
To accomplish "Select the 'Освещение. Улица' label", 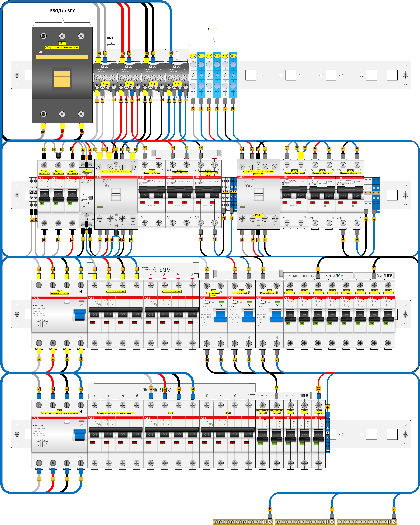I will [x=152, y=173].
